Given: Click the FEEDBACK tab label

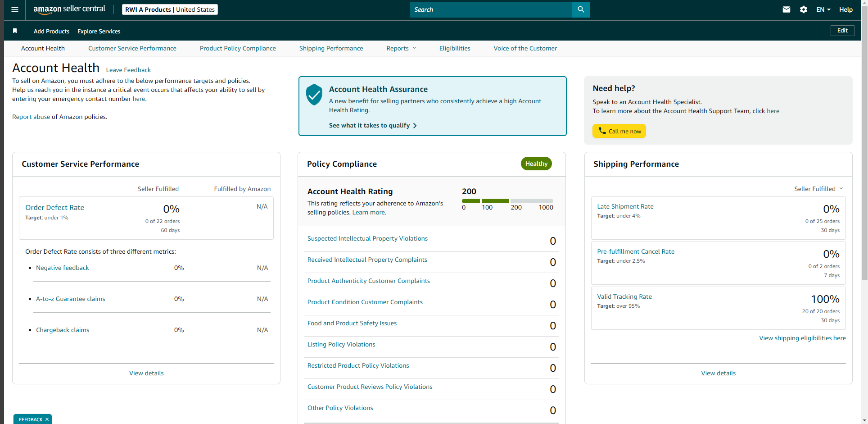Looking at the screenshot, I should [31, 419].
